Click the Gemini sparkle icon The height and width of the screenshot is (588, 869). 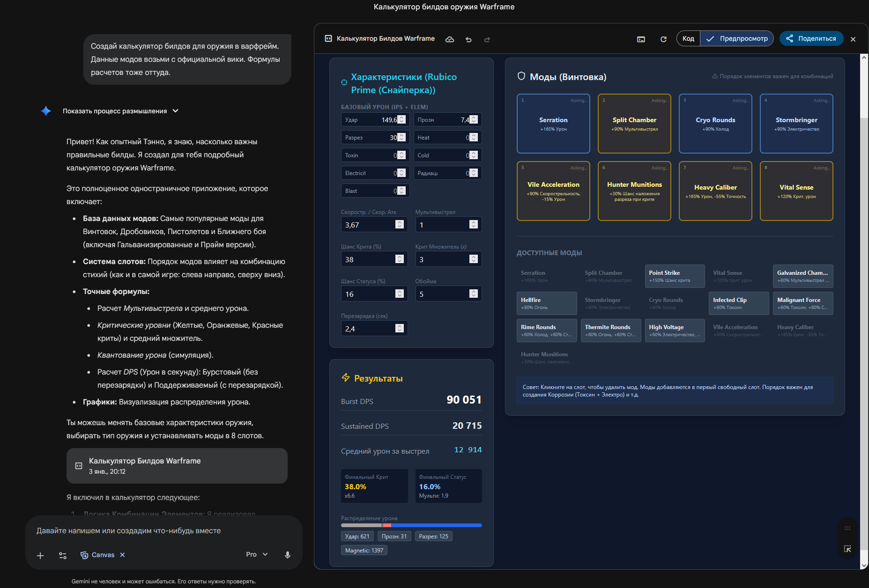point(46,111)
